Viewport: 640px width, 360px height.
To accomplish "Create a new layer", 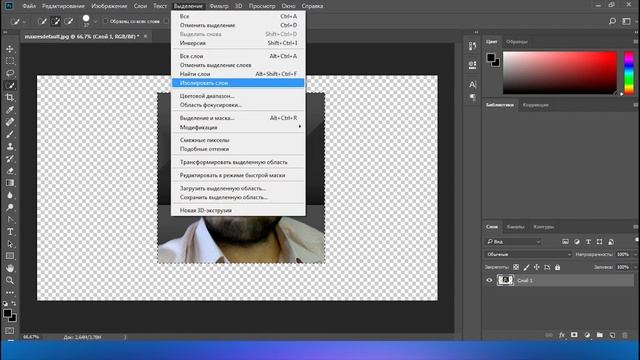I will (x=612, y=335).
